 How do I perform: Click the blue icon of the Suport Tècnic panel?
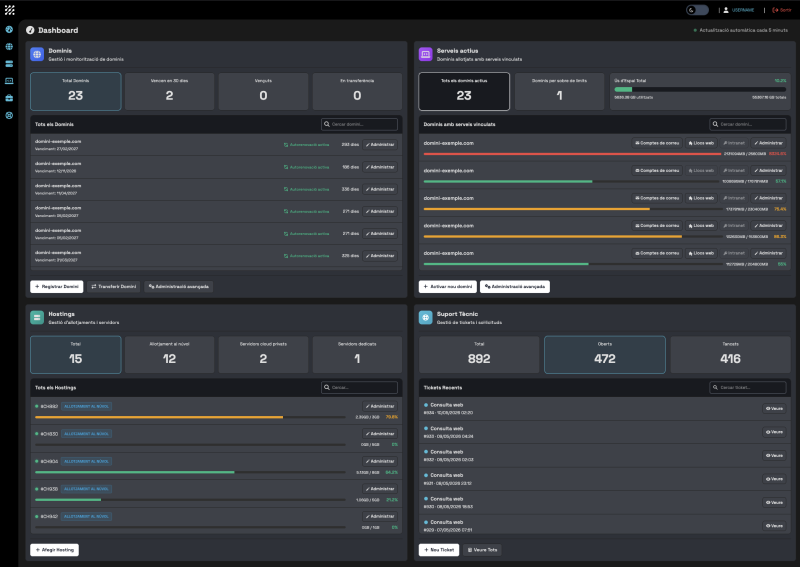click(426, 317)
